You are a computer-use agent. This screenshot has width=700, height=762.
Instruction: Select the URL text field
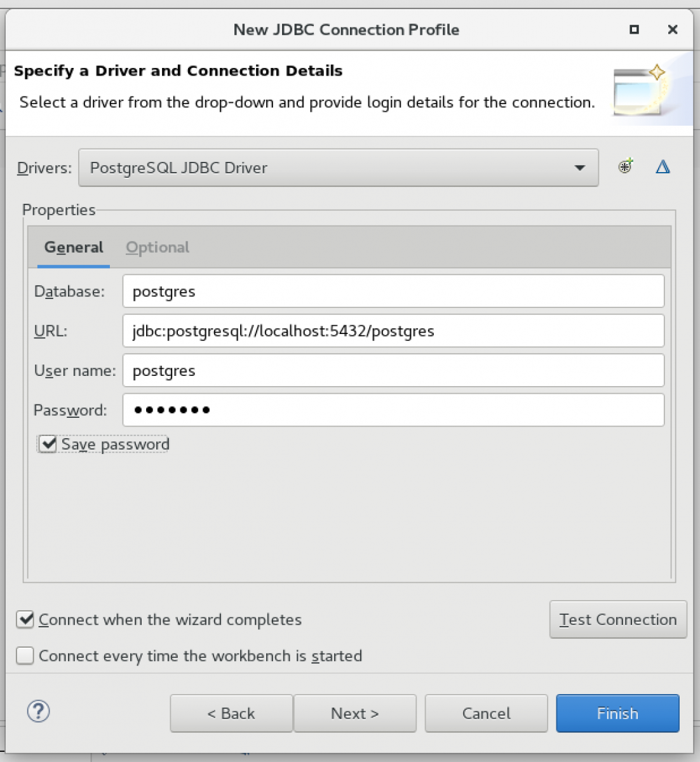[x=393, y=331]
